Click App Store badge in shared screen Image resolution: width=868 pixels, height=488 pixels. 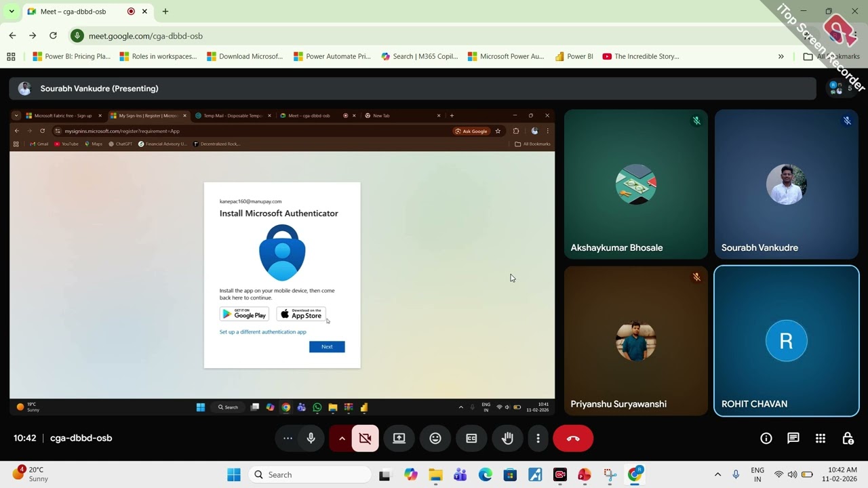coord(301,314)
